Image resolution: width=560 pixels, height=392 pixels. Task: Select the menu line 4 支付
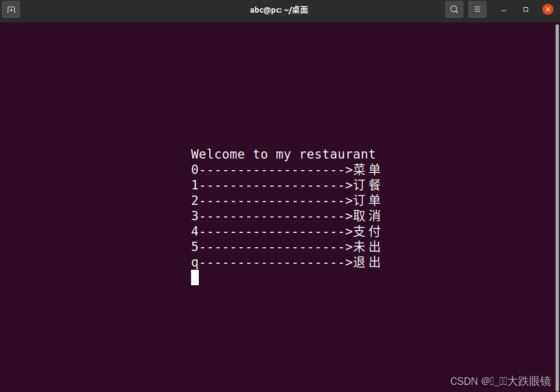286,231
